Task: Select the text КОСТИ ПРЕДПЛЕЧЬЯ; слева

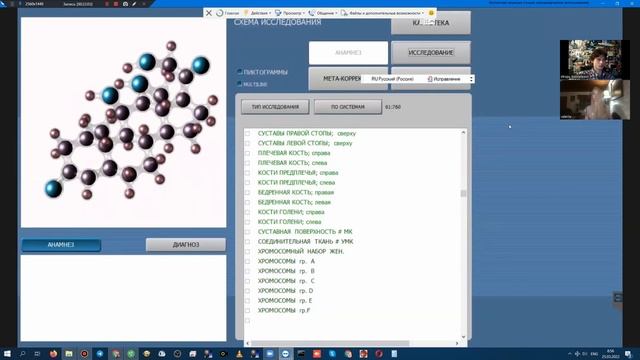Action: [x=296, y=182]
